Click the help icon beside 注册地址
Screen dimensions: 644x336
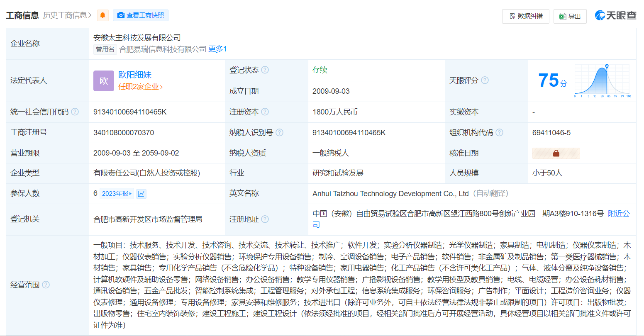[265, 219]
